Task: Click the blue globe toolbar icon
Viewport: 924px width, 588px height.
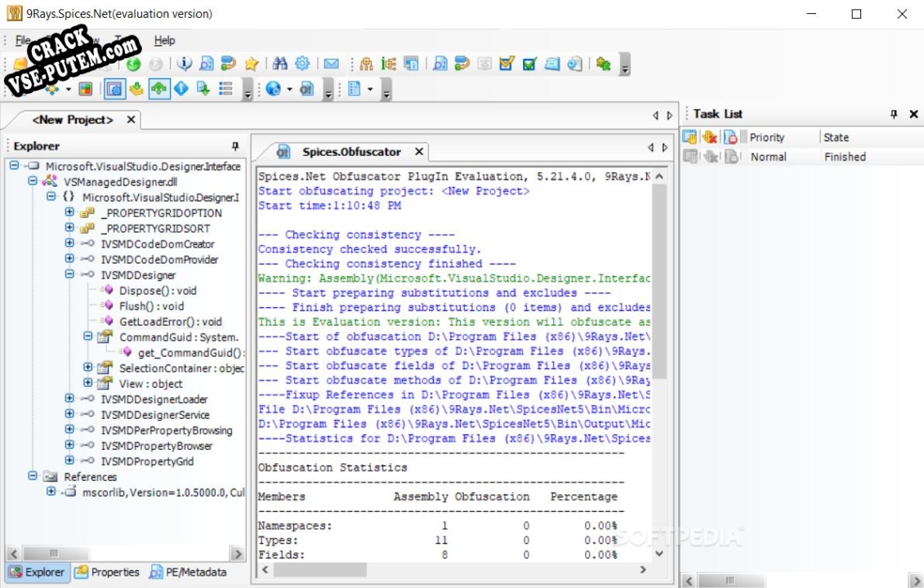Action: pos(273,89)
